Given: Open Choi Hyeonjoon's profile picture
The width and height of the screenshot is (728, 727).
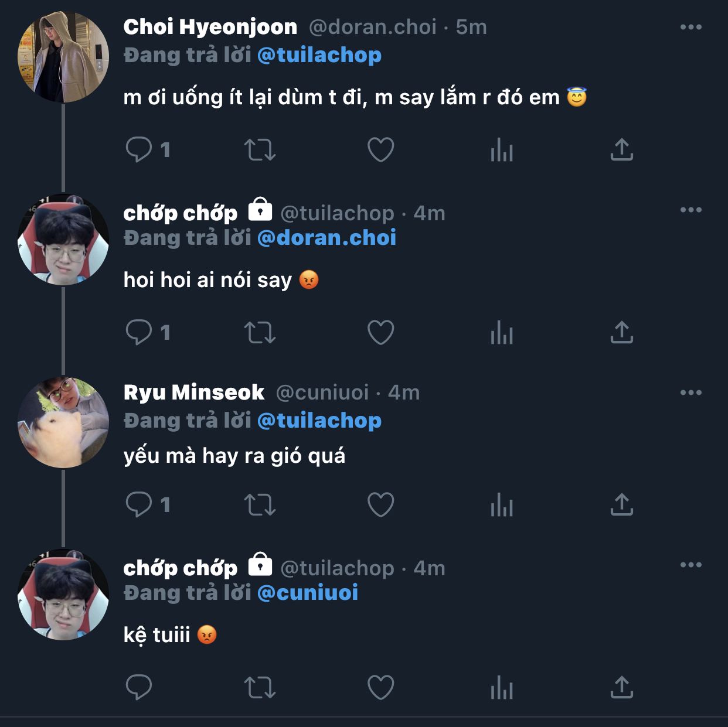Looking at the screenshot, I should coord(63,57).
